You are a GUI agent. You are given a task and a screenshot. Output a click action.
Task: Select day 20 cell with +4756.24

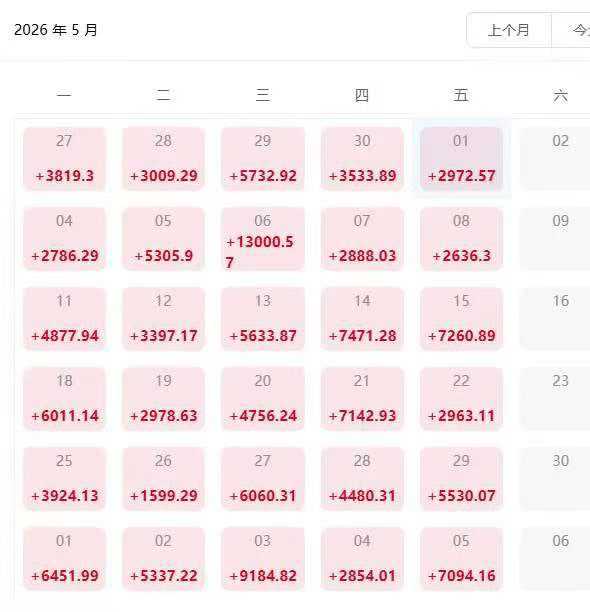click(263, 399)
